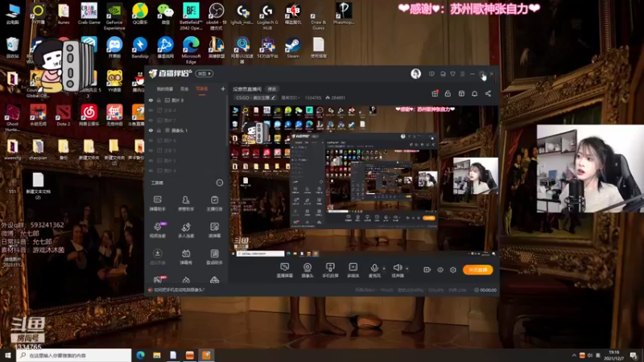
Task: Add a 摄像头 camera source
Action: (x=308, y=270)
